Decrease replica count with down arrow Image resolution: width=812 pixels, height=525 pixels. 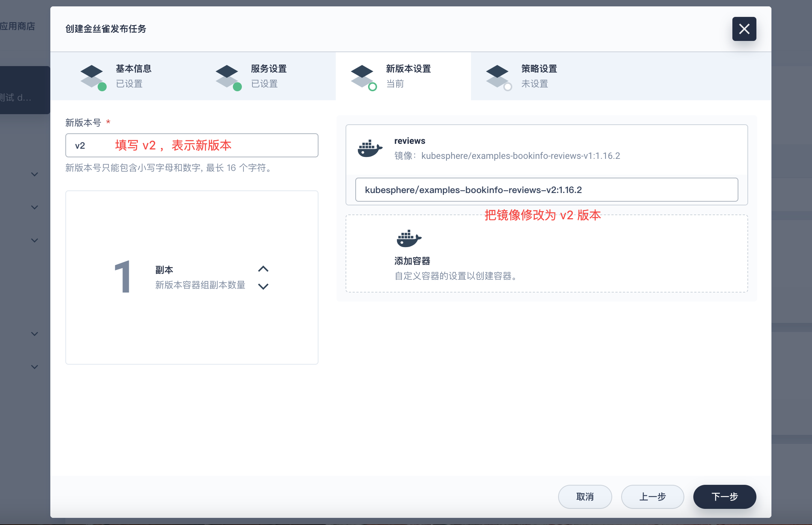(263, 287)
